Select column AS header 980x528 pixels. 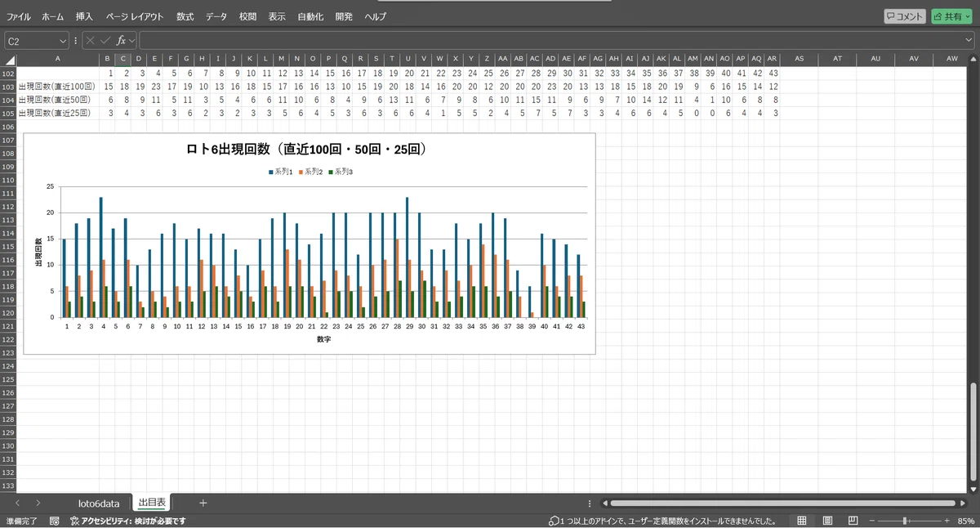coord(799,59)
